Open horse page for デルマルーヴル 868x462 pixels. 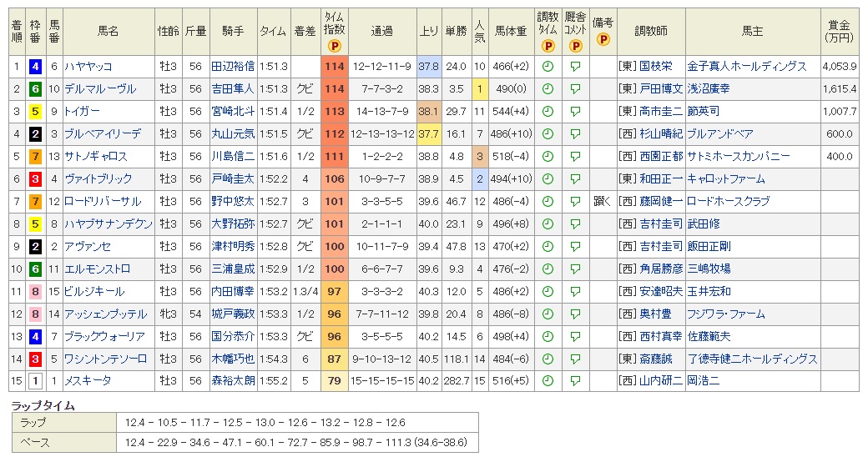100,88
